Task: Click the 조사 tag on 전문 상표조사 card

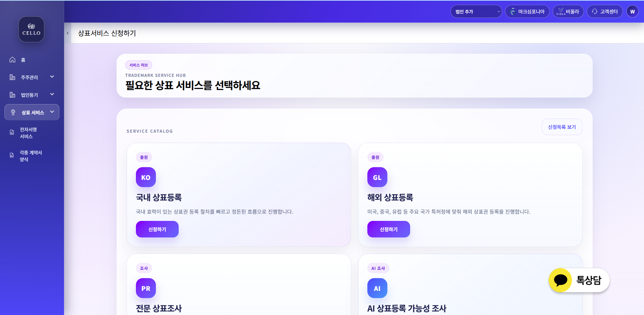Action: [144, 268]
